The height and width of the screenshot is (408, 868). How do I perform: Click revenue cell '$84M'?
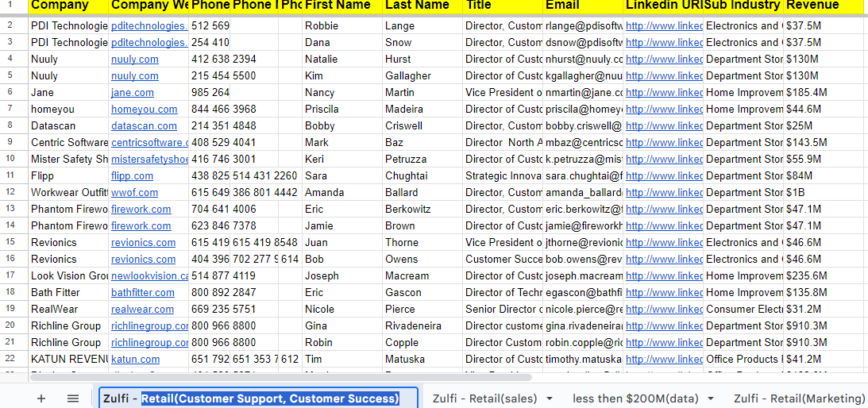click(825, 175)
